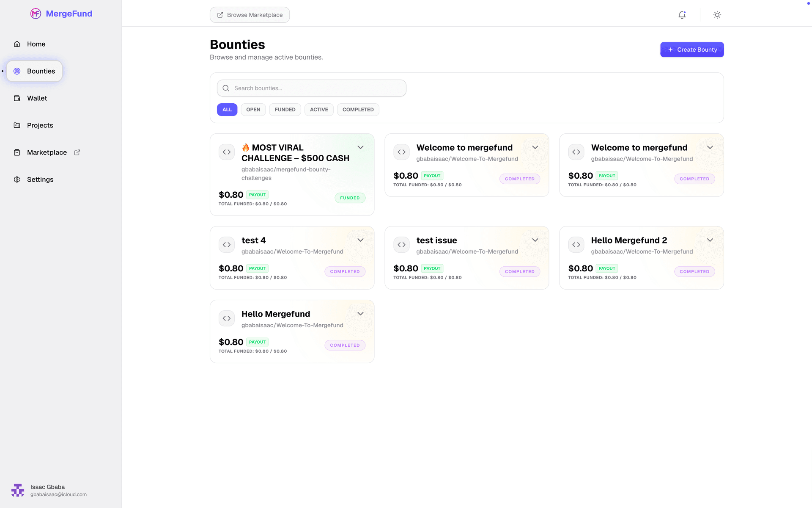The image size is (812, 508).
Task: Click the FUNDED status badge on the challenge card
Action: (x=350, y=198)
